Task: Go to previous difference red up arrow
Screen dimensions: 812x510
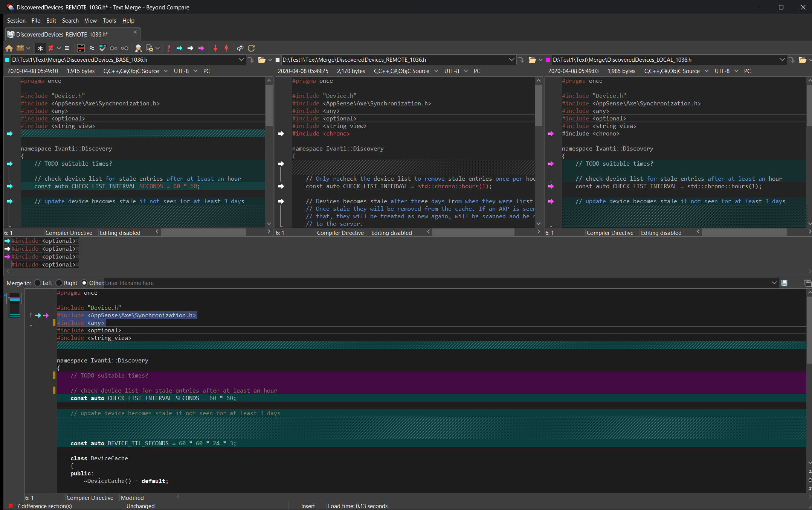Action: [x=226, y=48]
